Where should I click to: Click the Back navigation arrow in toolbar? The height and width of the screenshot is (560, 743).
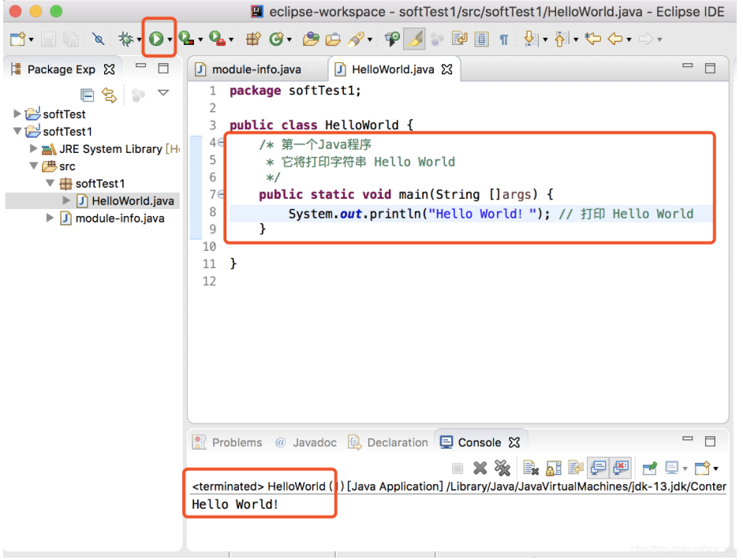(614, 39)
